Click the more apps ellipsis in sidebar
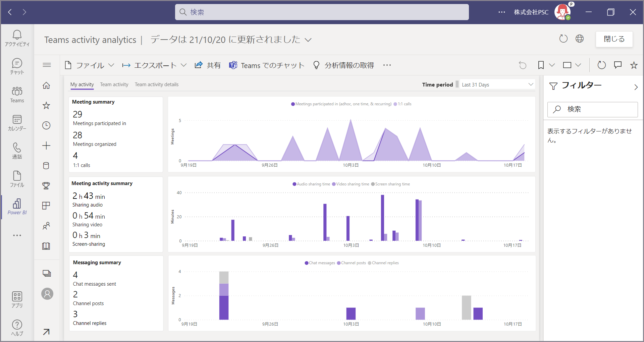 [17, 235]
